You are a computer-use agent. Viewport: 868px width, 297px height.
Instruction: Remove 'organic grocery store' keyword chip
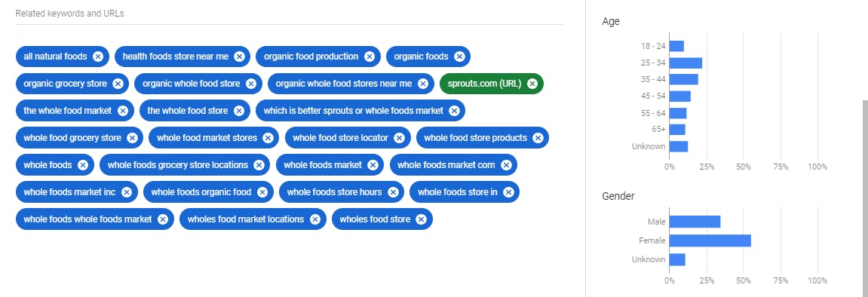tap(118, 84)
